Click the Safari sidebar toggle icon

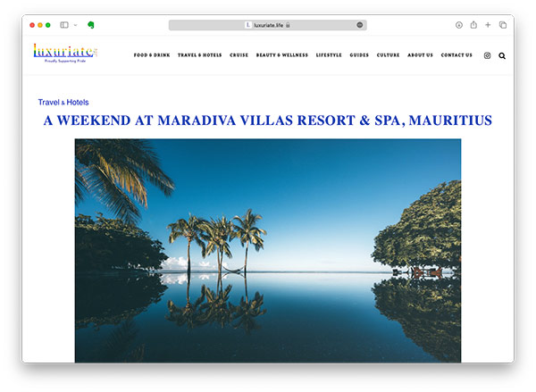64,25
